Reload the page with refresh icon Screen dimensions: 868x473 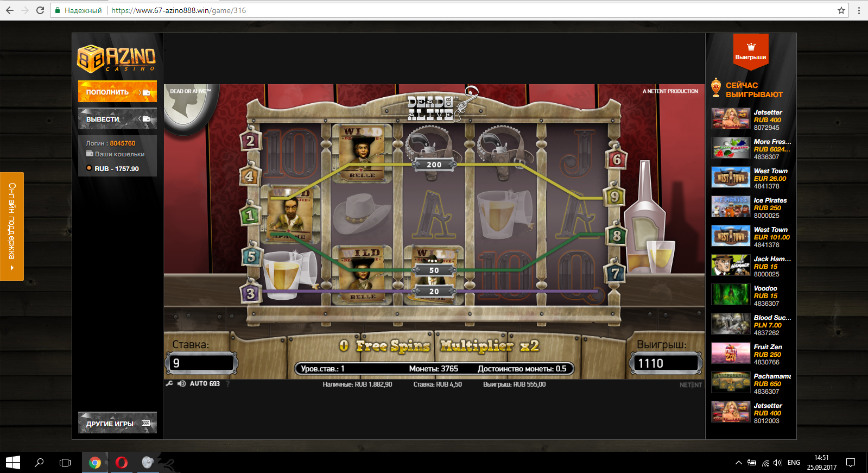click(x=40, y=10)
